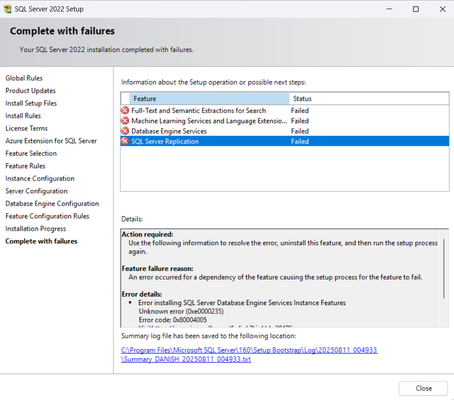Click the SQL Server Setup title bar icon
Viewport: 454px width, 400px height.
tap(7, 9)
